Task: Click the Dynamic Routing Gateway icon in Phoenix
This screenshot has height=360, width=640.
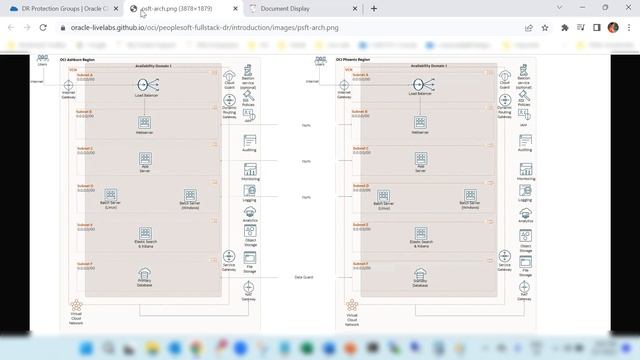Action: coord(505,100)
